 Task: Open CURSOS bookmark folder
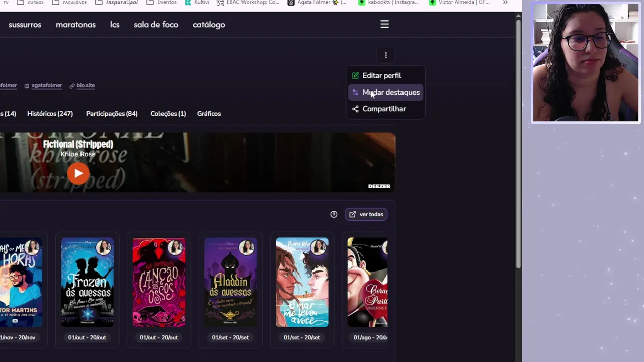[x=30, y=3]
